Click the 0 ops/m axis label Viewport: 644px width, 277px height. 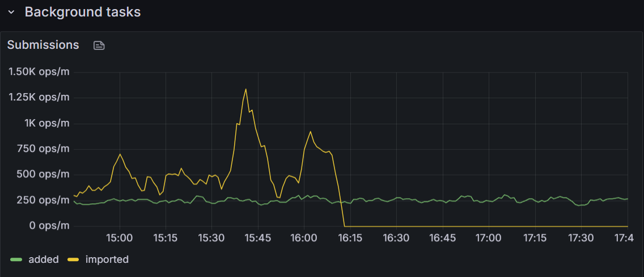pyautogui.click(x=50, y=225)
